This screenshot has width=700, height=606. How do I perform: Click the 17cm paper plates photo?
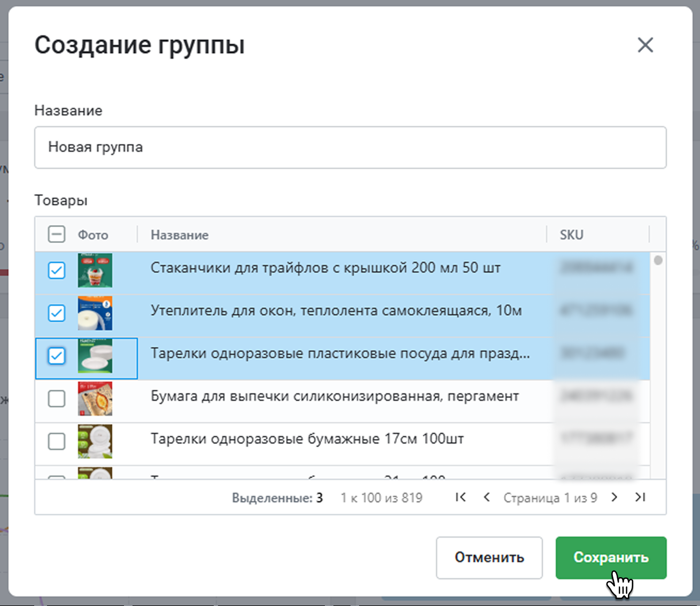(95, 441)
